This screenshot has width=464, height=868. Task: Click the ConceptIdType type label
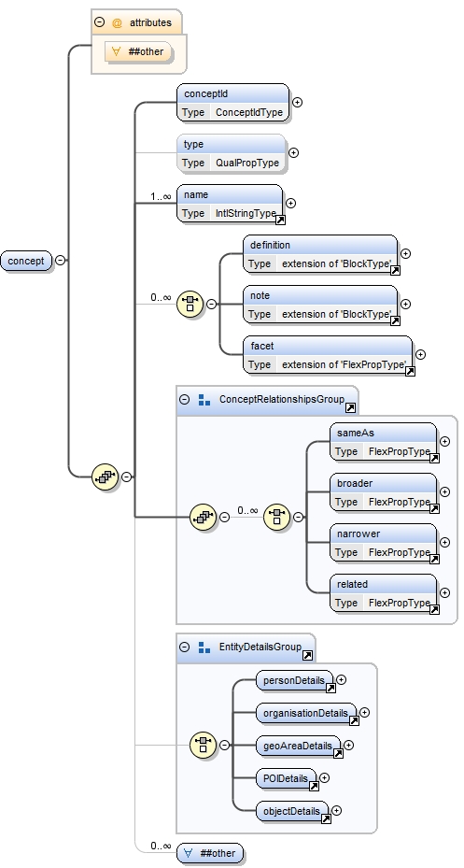pyautogui.click(x=249, y=112)
